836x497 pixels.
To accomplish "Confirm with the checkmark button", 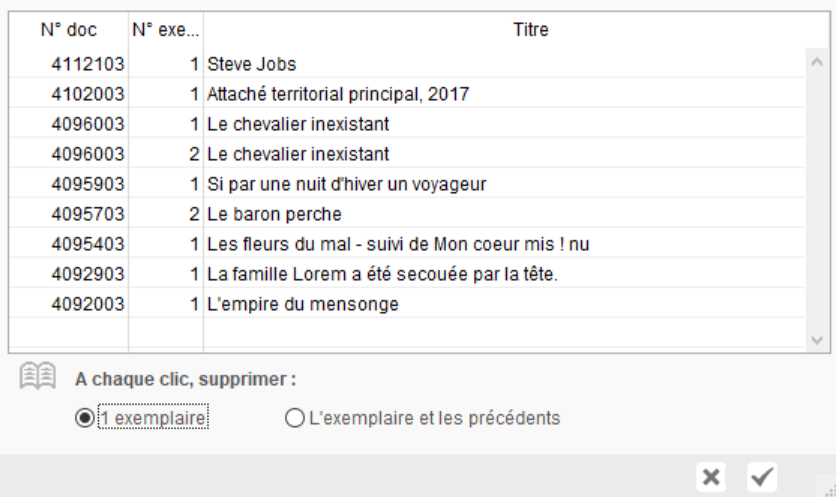I will (762, 477).
